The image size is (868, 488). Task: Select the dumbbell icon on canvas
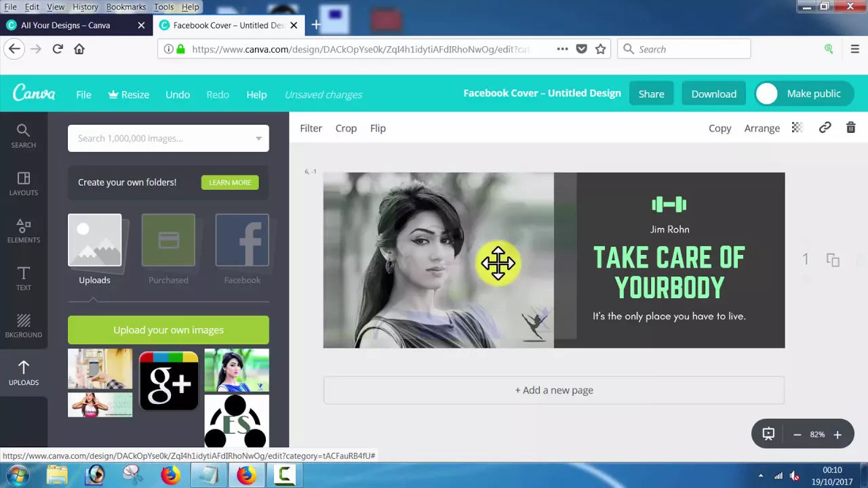[x=669, y=204]
